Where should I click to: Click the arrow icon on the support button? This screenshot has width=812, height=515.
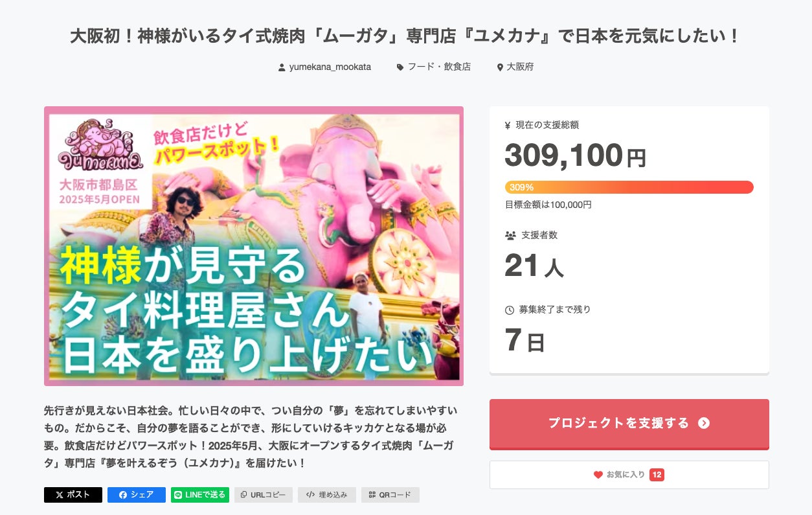point(704,423)
